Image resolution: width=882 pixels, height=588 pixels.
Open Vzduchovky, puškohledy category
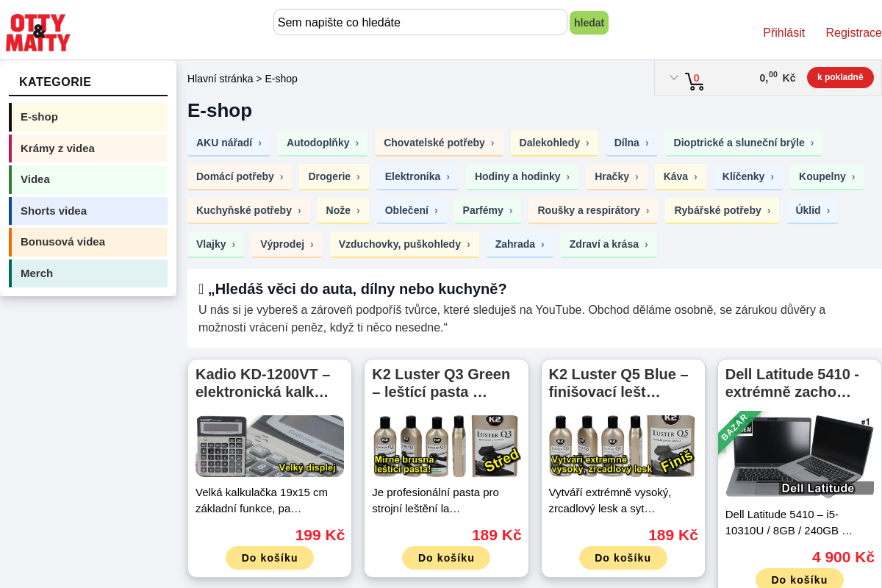(x=404, y=244)
